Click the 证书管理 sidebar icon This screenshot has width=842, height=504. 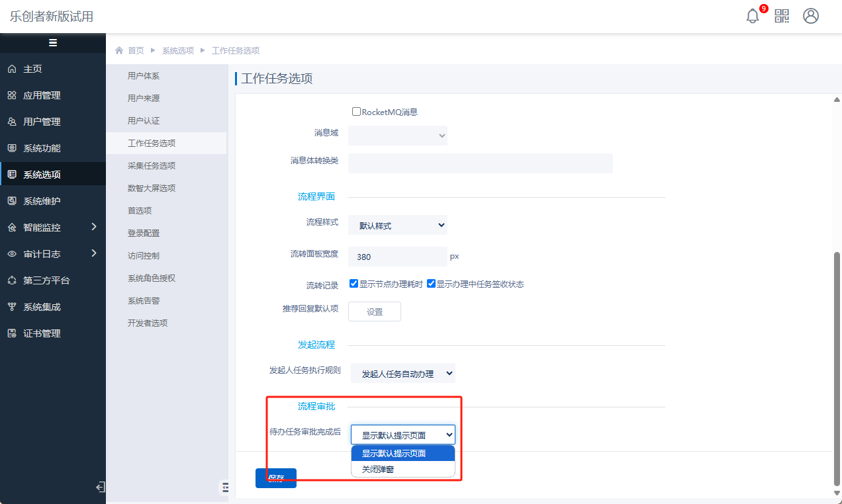tap(12, 333)
